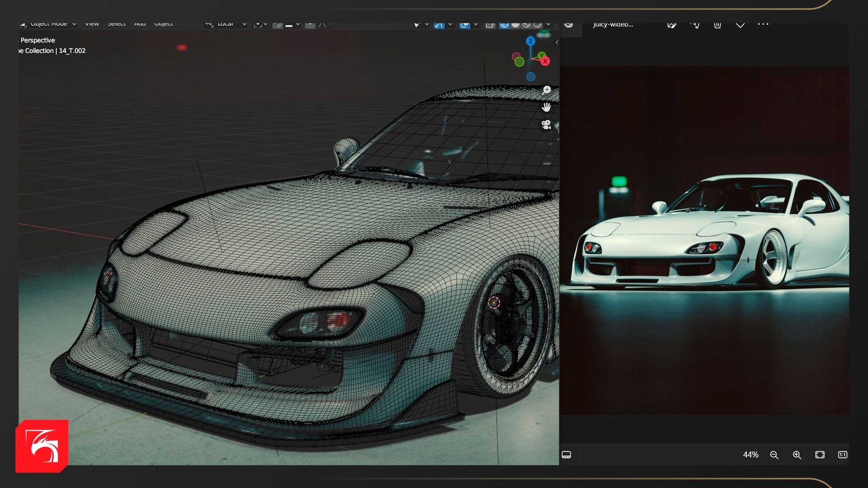Delete the image with trash icon
This screenshot has width=868, height=488.
(x=717, y=25)
